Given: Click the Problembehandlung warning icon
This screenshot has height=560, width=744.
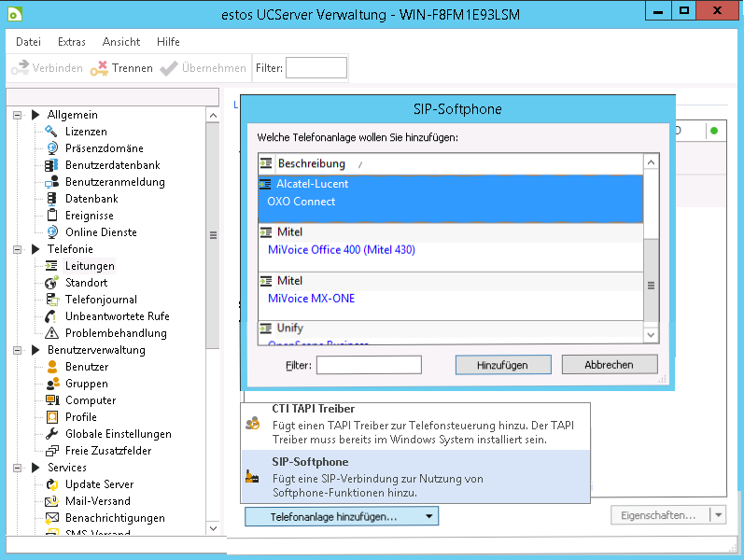Looking at the screenshot, I should (x=51, y=333).
